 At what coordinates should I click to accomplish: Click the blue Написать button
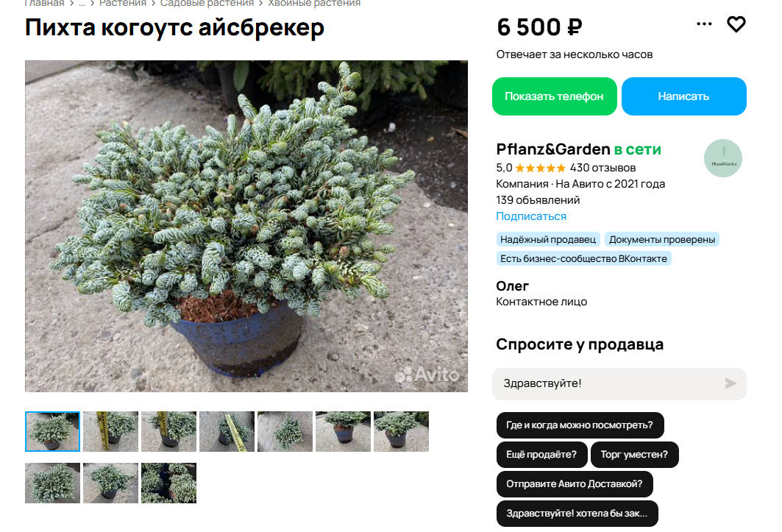click(683, 96)
